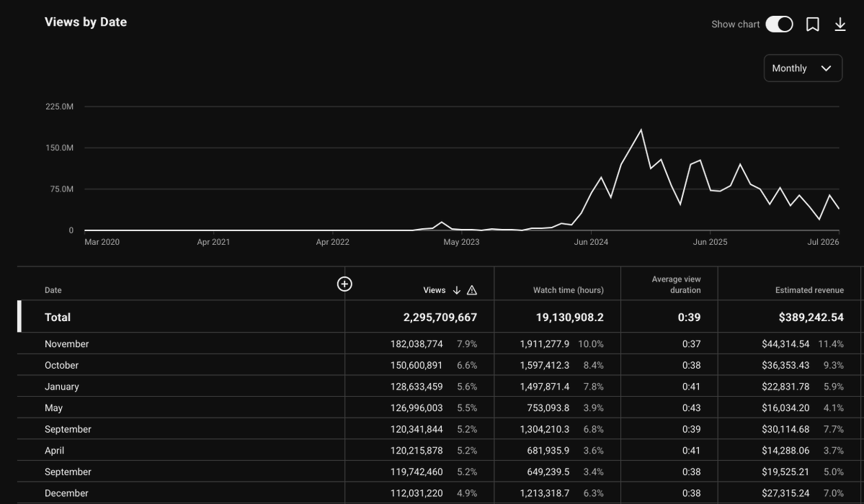This screenshot has width=864, height=504.
Task: Click the Mar 2020 x-axis label
Action: (102, 242)
